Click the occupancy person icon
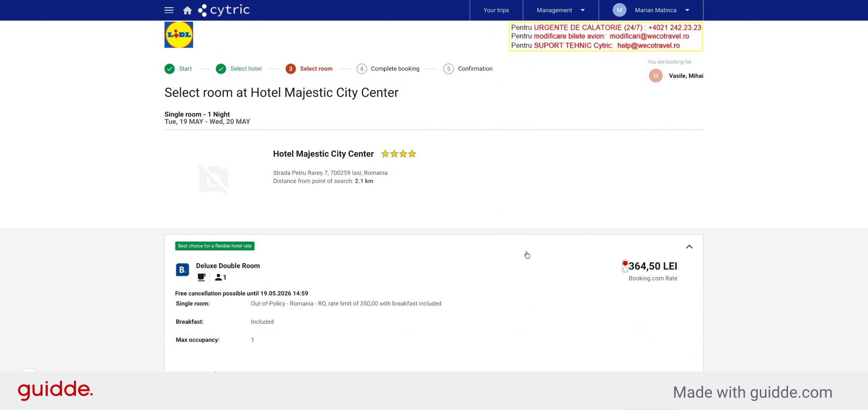 (219, 277)
